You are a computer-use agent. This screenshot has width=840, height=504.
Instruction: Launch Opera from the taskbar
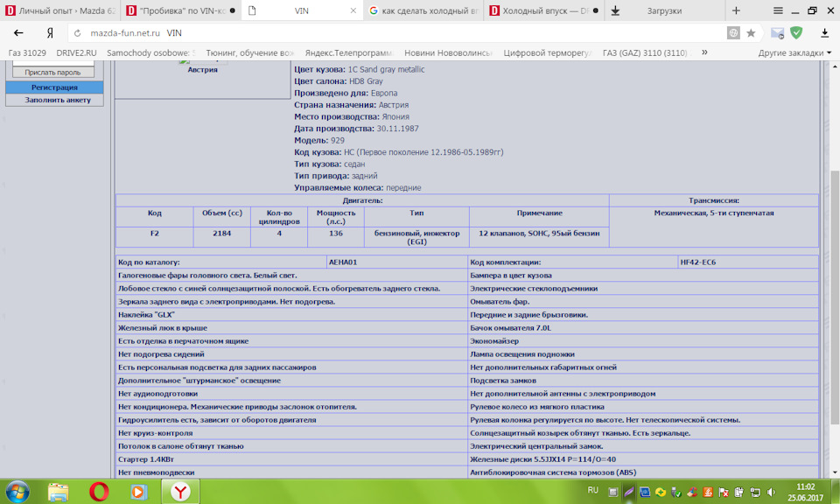99,492
